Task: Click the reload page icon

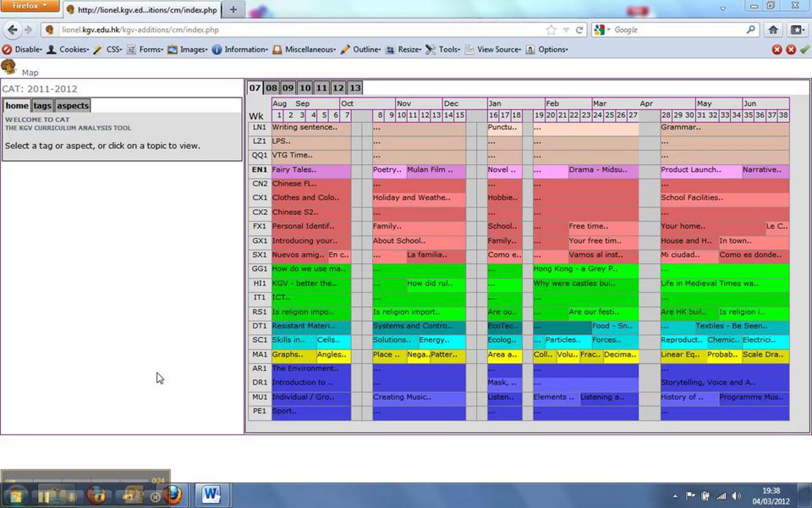Action: 579,30
